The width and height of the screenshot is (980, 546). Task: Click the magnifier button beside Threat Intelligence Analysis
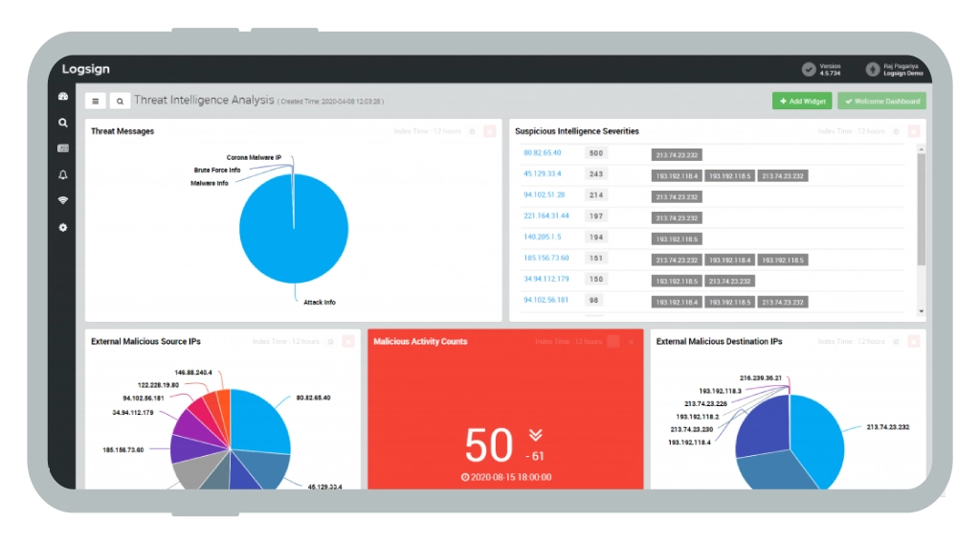120,101
